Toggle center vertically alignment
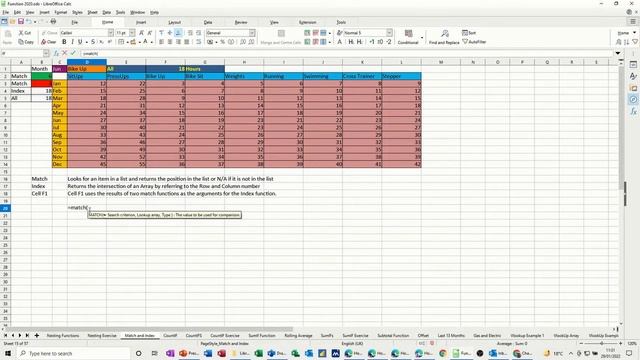 169,33
